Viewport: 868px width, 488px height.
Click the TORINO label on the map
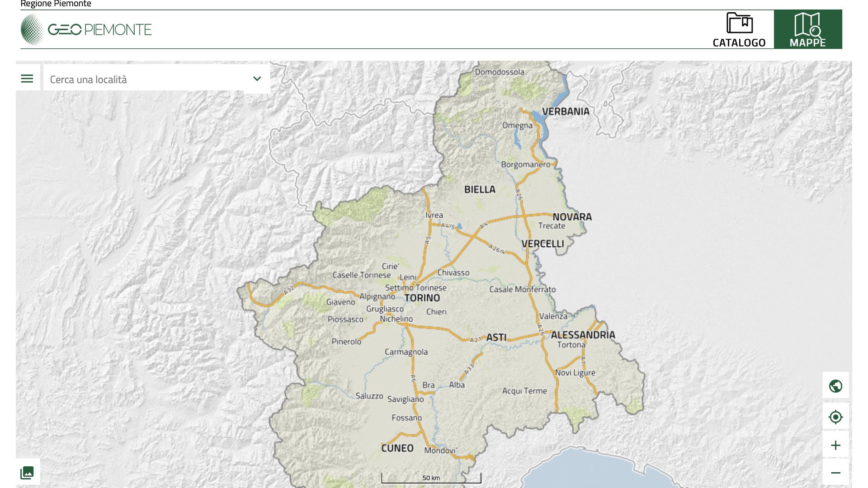click(x=422, y=298)
